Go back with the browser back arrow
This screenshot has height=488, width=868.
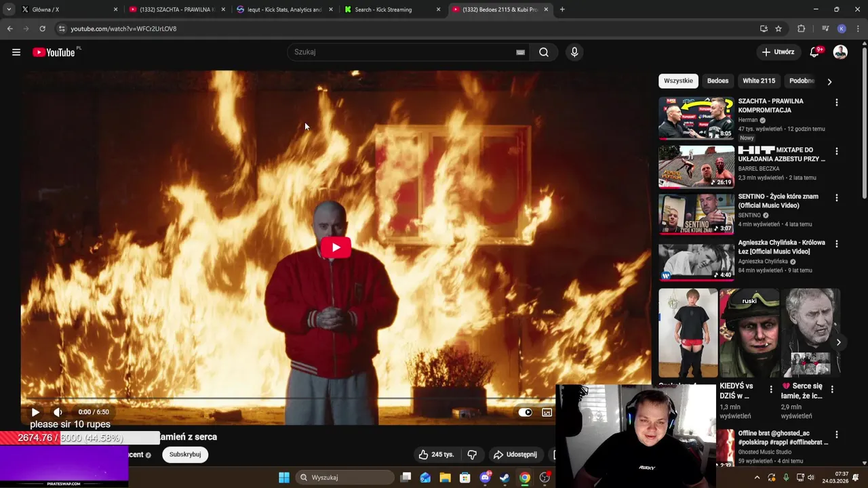(9, 28)
